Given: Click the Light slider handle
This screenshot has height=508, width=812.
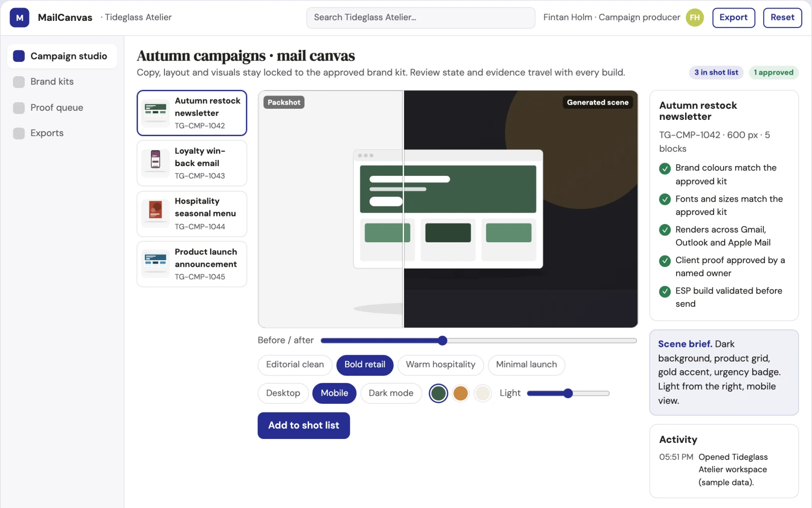Looking at the screenshot, I should [x=568, y=393].
